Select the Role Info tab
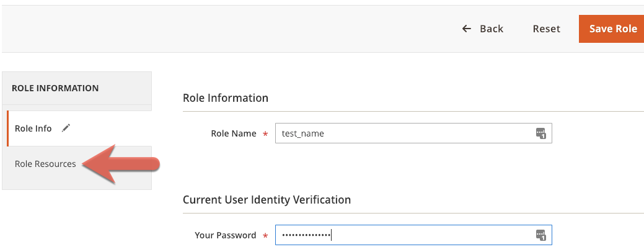The width and height of the screenshot is (644, 252). coord(33,128)
